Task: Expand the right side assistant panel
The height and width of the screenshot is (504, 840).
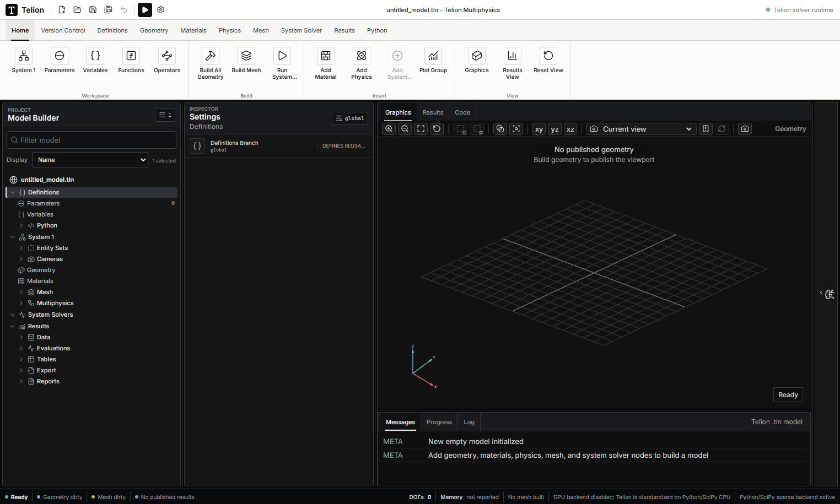Action: [827, 294]
